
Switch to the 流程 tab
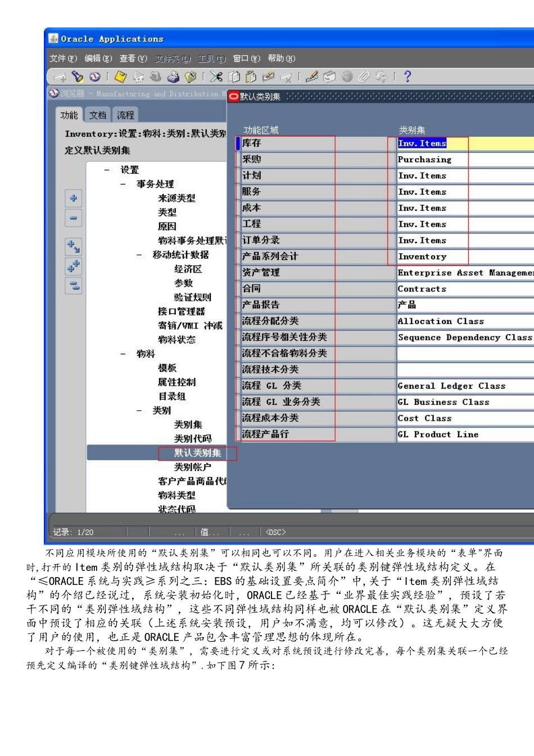pos(125,115)
